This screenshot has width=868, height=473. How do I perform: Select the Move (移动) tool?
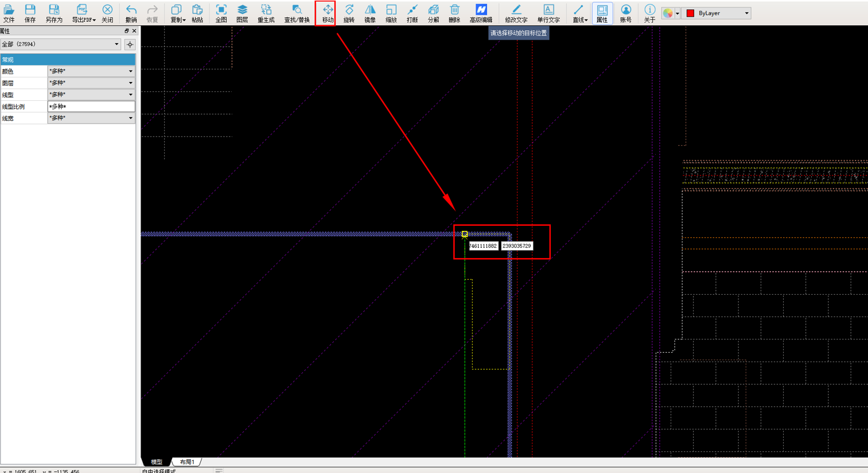point(328,13)
